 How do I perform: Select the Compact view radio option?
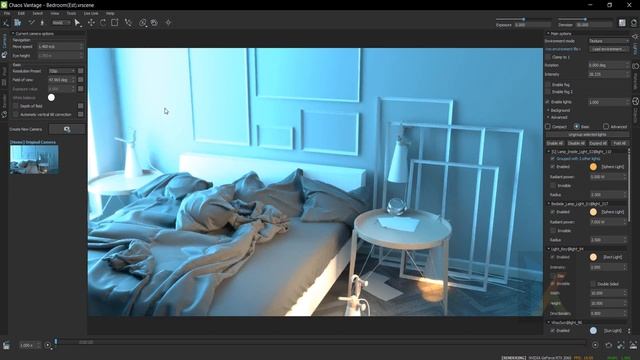pos(548,127)
